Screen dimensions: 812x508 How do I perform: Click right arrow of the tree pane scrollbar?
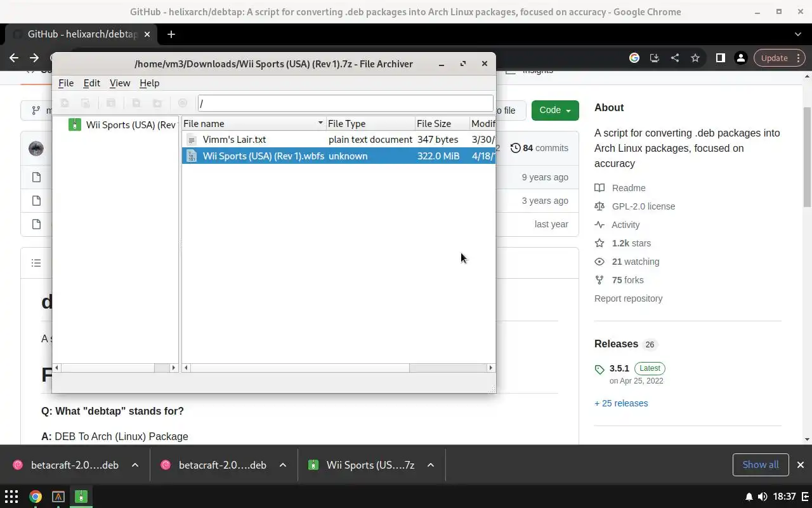coord(174,368)
